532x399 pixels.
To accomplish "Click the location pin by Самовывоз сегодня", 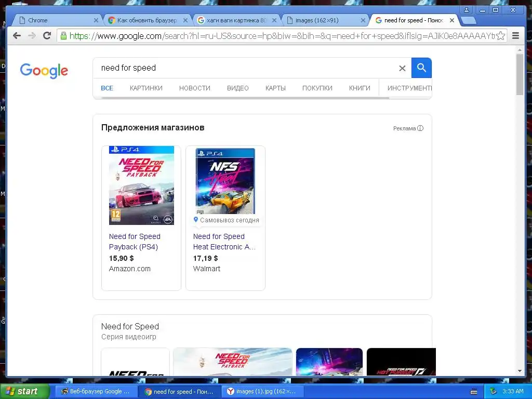I will (195, 220).
